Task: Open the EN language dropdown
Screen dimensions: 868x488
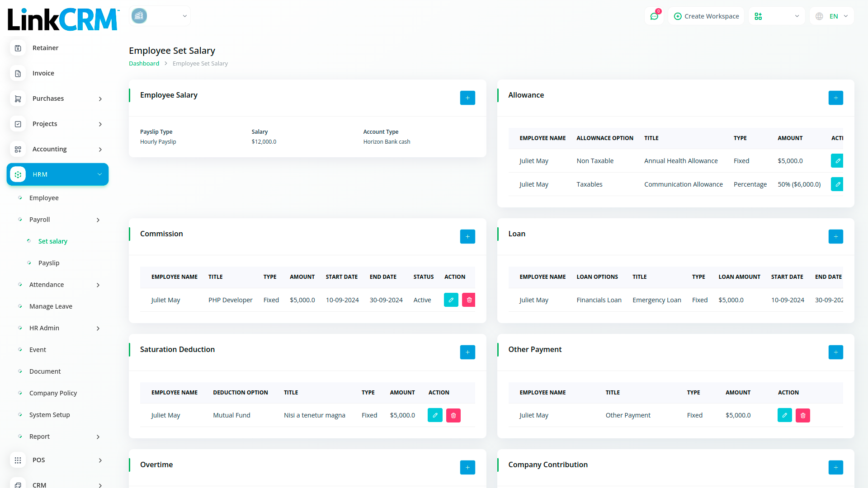Action: (x=832, y=16)
